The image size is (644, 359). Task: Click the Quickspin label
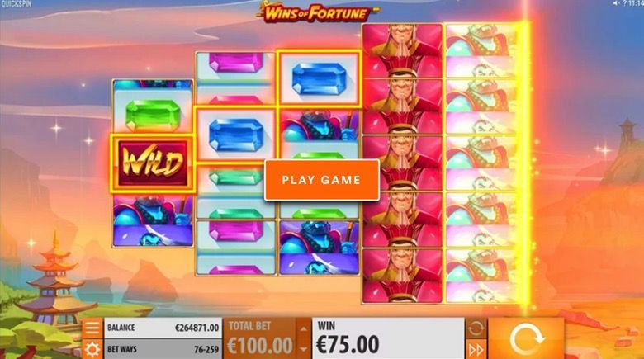[16, 4]
